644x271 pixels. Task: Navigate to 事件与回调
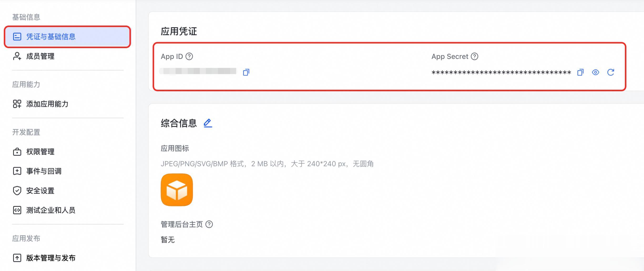44,171
